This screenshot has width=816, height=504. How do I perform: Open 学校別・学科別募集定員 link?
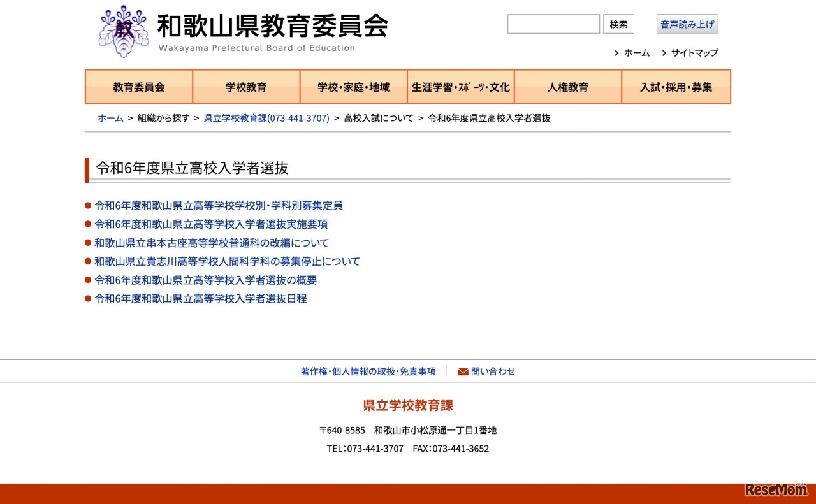(219, 206)
